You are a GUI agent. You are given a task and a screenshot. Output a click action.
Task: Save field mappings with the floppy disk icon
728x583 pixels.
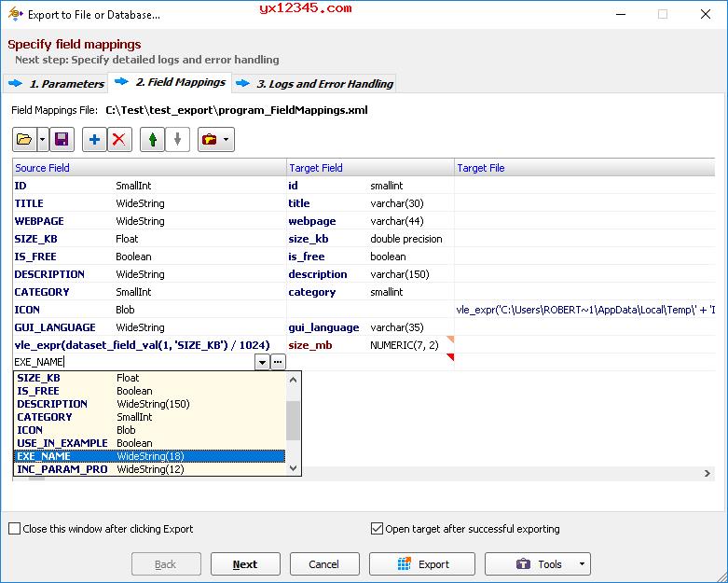[62, 139]
